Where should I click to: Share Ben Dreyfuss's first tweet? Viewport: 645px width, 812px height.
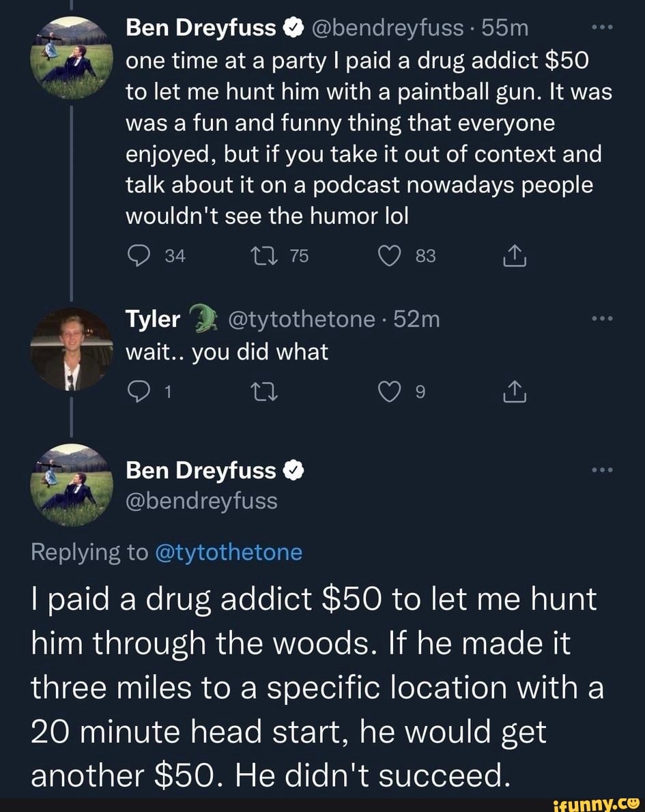(x=511, y=257)
